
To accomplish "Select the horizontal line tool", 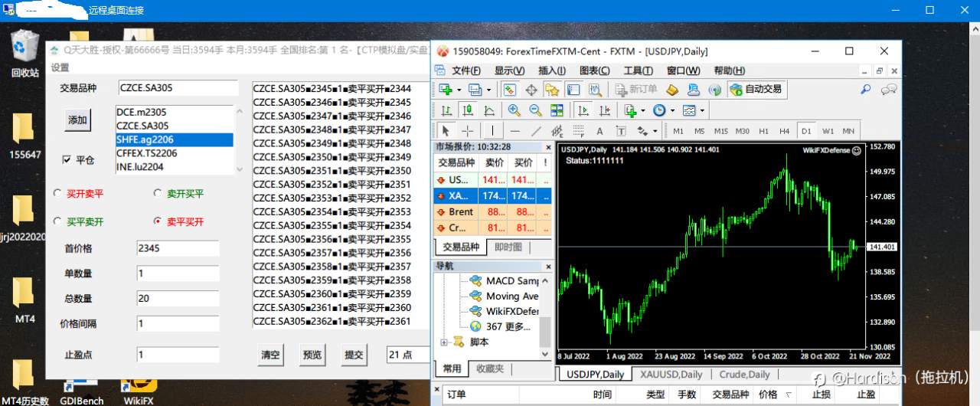I will [x=514, y=131].
